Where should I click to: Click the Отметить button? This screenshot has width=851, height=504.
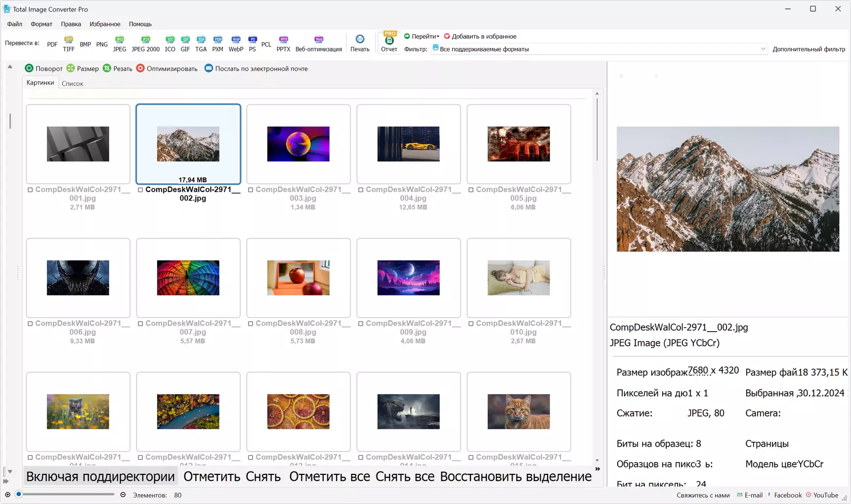coord(212,476)
